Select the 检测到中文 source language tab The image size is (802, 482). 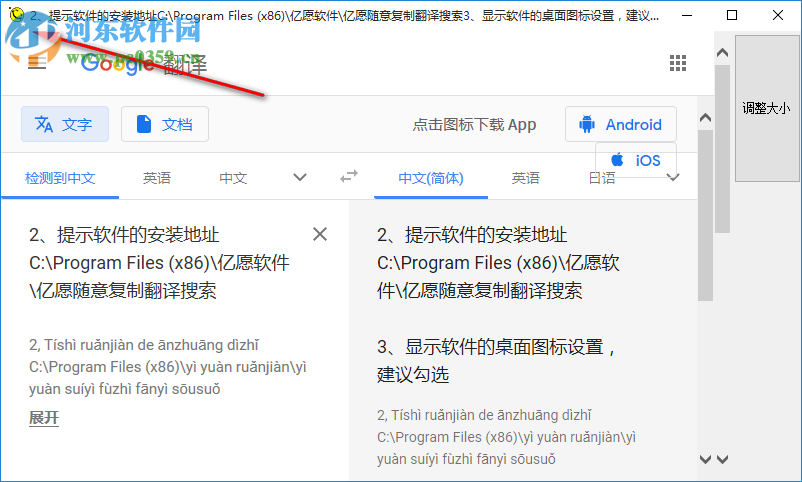click(60, 178)
